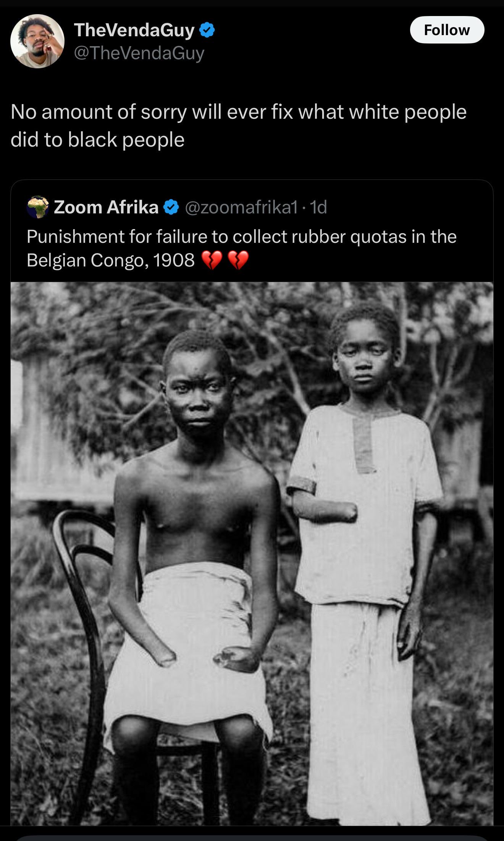Follow TheVendaGuy account
Image resolution: width=504 pixels, height=841 pixels.
coord(447,30)
